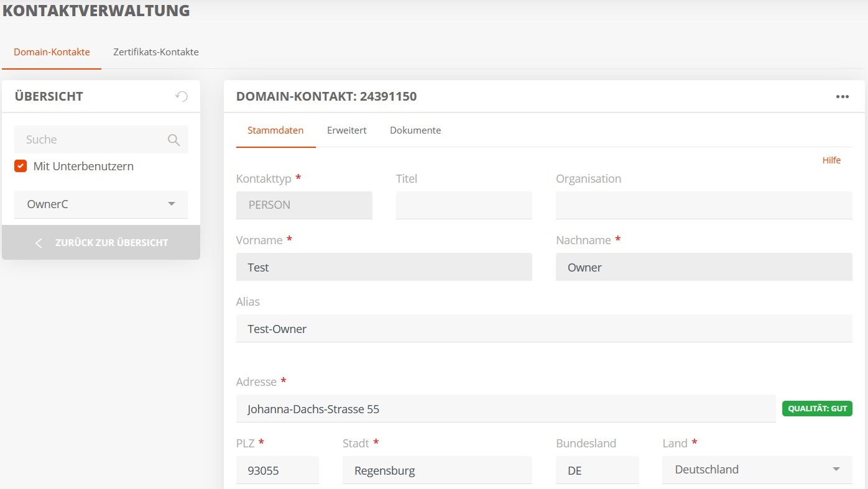This screenshot has width=868, height=489.
Task: Open the three-dots menu for Domain-Kontakt
Action: [843, 96]
